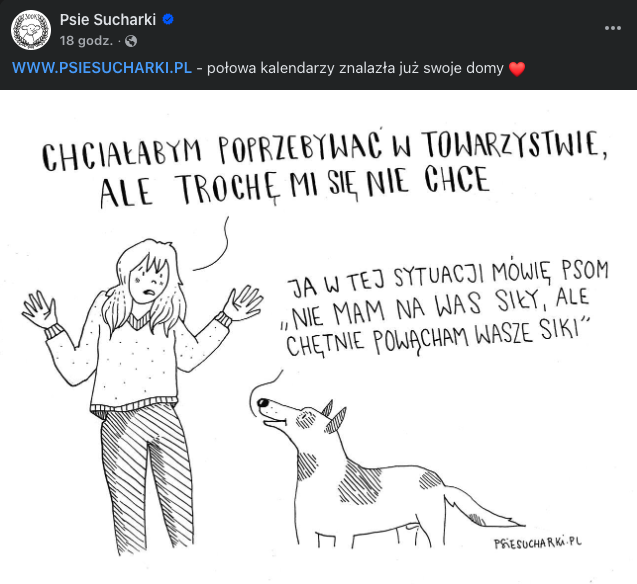Image resolution: width=637 pixels, height=584 pixels.
Task: Click the woman's dotted sweater
Action: click(x=140, y=352)
